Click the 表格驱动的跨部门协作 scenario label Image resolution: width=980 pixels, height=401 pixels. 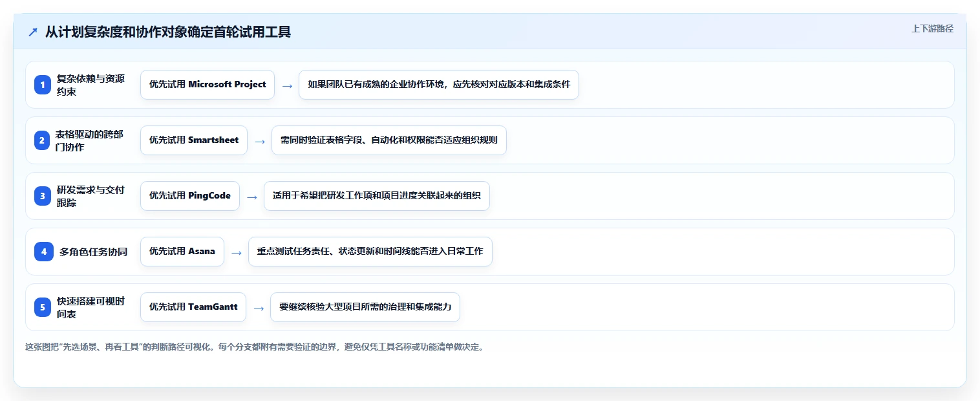(90, 140)
